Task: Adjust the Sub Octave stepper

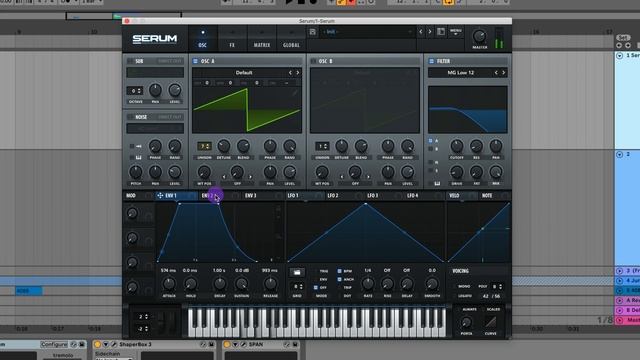Action: click(136, 91)
